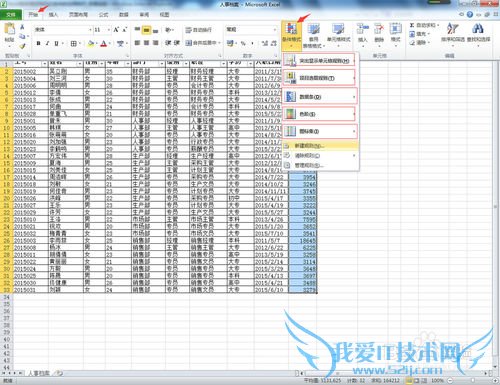Toggle Align Text Left
Viewport: 500px width, 385px height.
click(137, 43)
